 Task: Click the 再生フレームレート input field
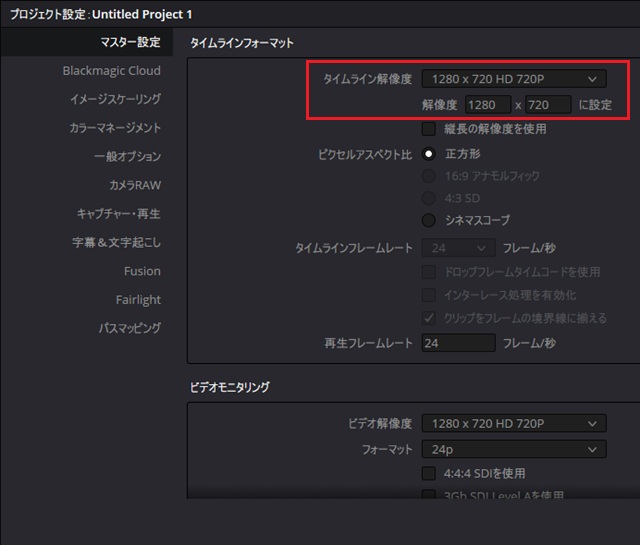(458, 343)
